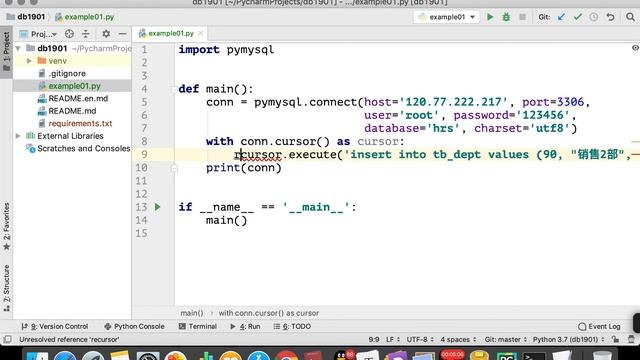Revert changes with rollback arrow
The width and height of the screenshot is (640, 360).
tap(610, 17)
